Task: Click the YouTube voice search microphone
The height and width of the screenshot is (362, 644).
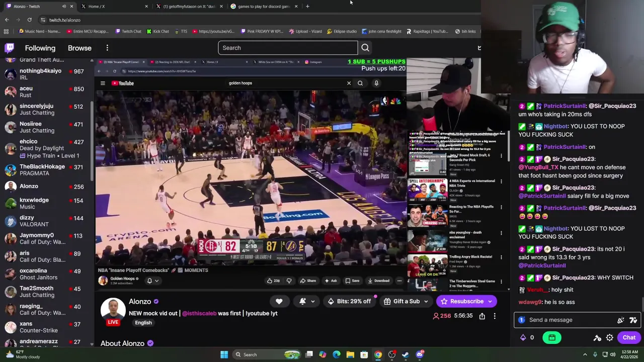Action: pos(376,83)
